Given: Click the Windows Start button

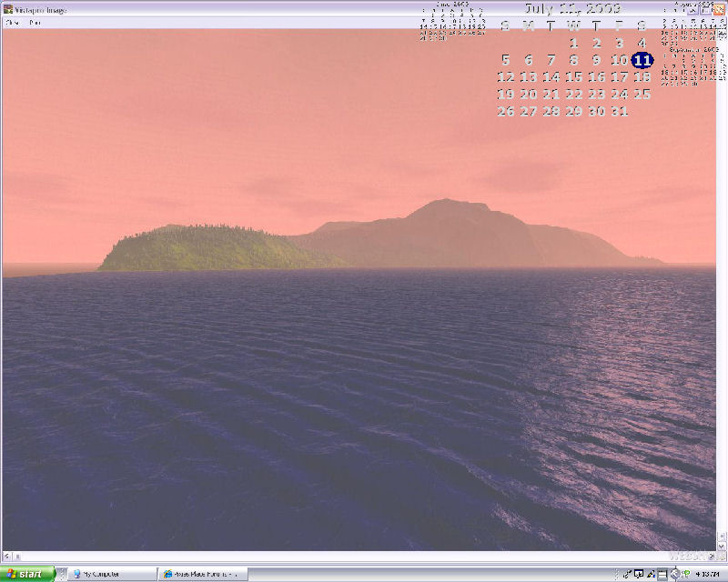Looking at the screenshot, I should pyautogui.click(x=27, y=574).
